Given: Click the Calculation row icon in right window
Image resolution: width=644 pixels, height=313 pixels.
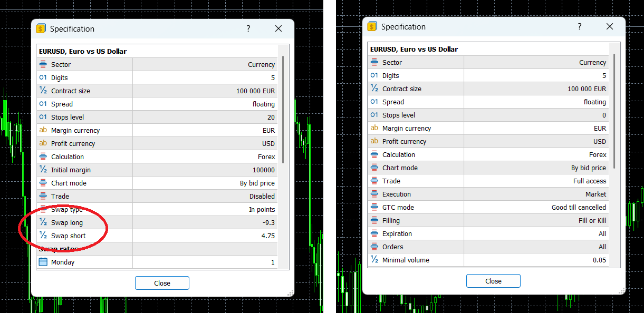Looking at the screenshot, I should (x=374, y=154).
